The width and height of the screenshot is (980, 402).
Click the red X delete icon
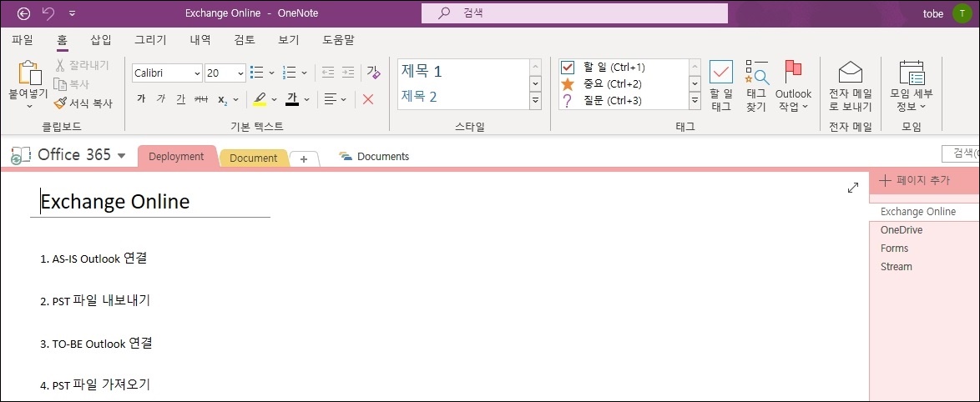tap(368, 99)
